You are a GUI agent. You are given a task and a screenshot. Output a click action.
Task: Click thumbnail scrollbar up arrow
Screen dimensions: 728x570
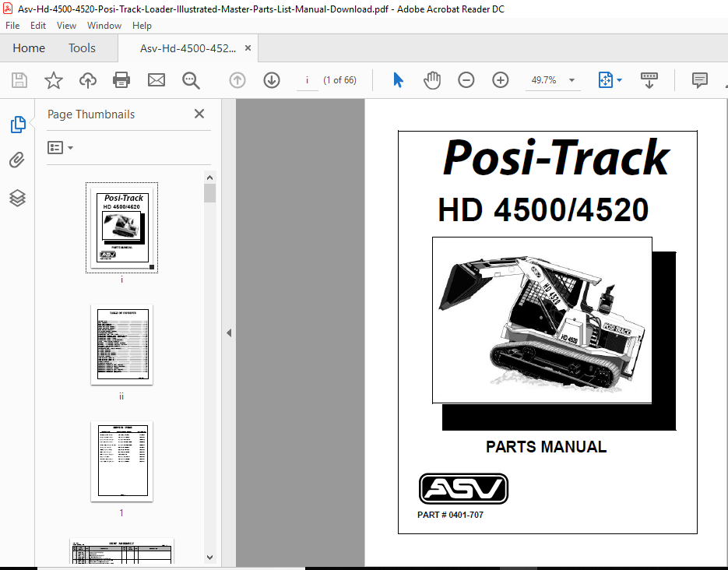pyautogui.click(x=210, y=178)
